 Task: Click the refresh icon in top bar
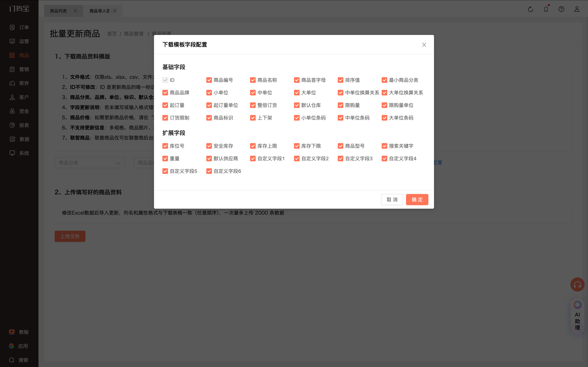pos(530,9)
